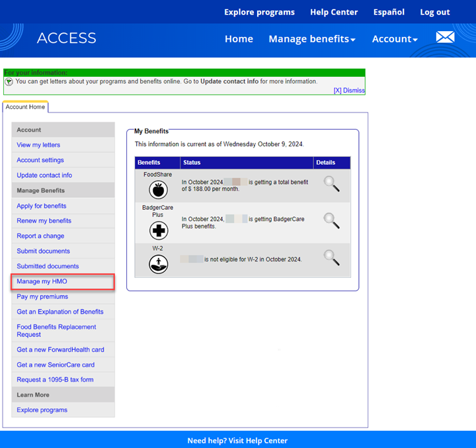Open the envelope messages icon

pos(445,38)
